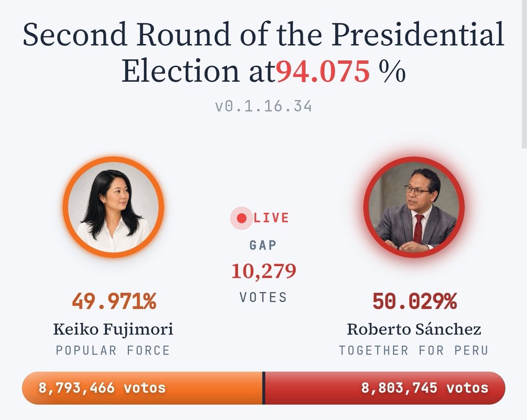
Task: Select the Popular Force party label
Action: [x=113, y=351]
